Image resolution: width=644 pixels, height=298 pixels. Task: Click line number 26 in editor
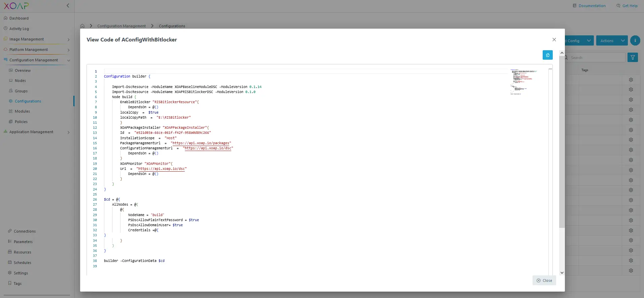point(95,200)
